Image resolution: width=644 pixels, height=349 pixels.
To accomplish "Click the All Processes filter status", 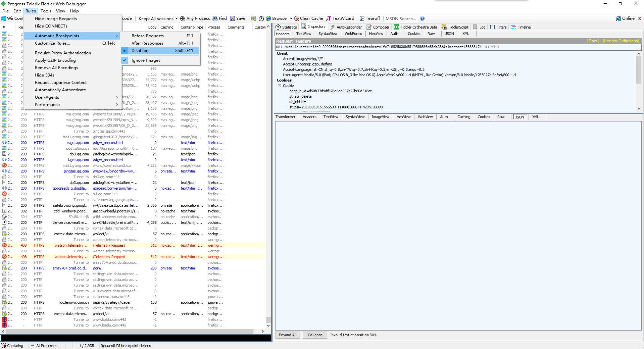I will [x=44, y=346].
